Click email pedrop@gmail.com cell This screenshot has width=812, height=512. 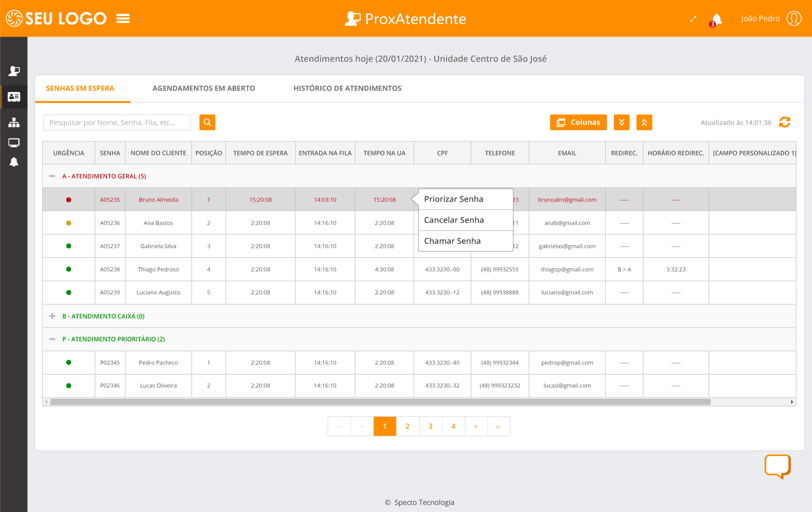pyautogui.click(x=567, y=363)
